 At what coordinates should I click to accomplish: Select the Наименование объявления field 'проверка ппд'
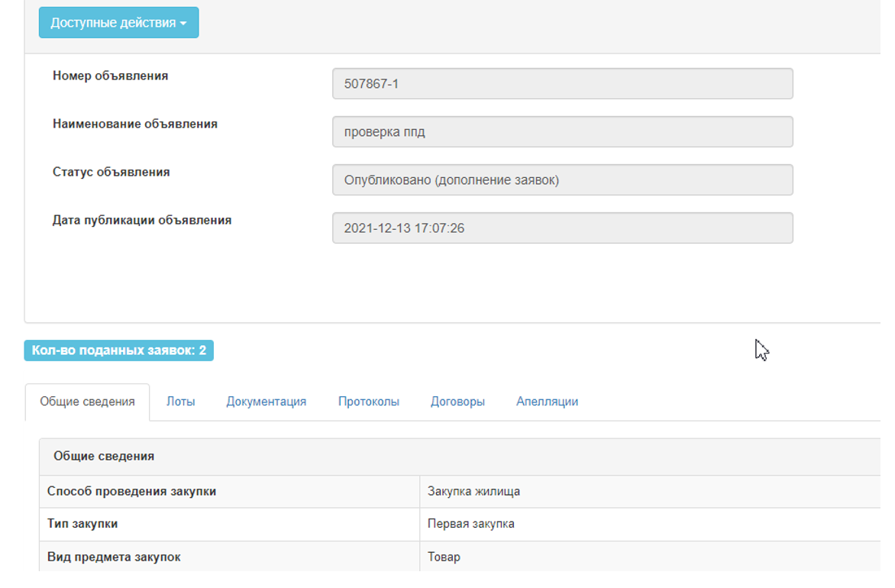[562, 132]
